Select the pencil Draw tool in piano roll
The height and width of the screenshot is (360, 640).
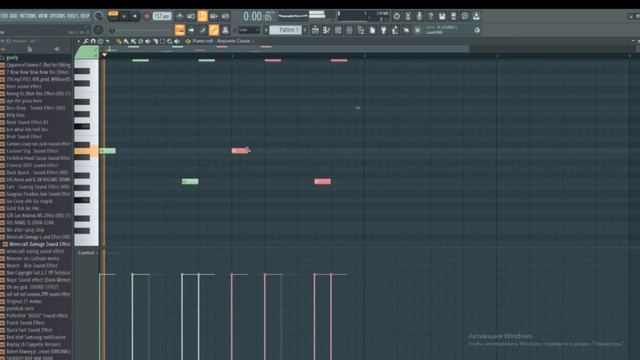coord(119,41)
